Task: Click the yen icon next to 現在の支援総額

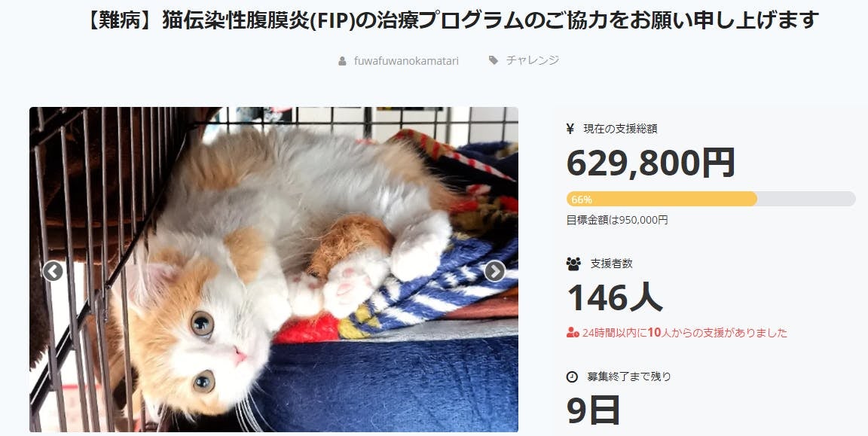Action: coord(570,130)
